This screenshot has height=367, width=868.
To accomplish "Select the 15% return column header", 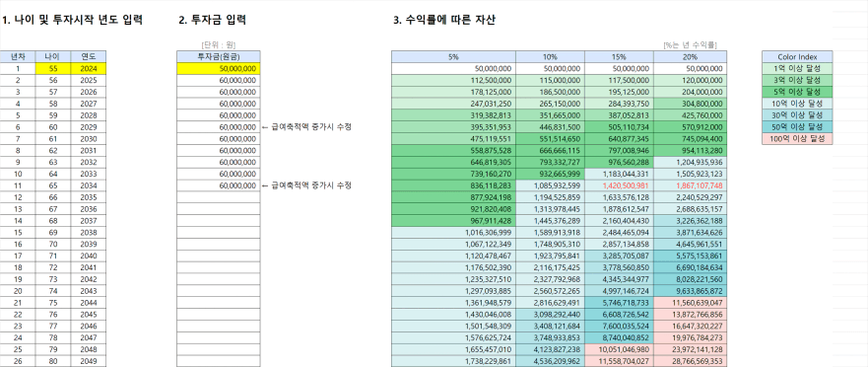I will click(620, 56).
